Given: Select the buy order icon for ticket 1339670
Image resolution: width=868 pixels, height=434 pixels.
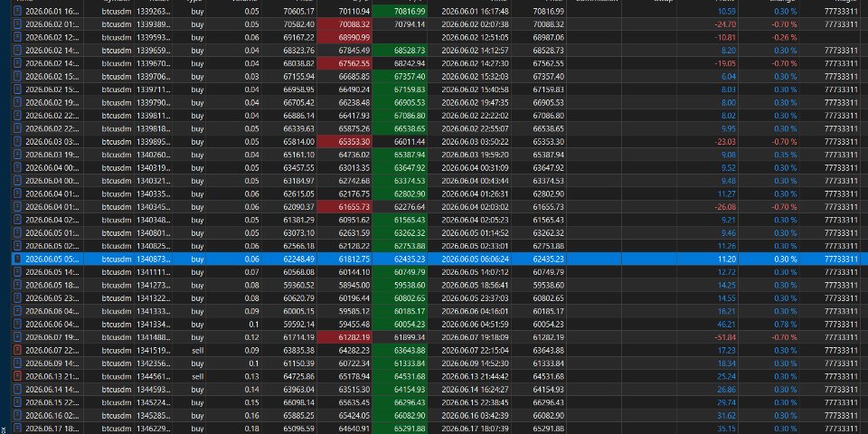Looking at the screenshot, I should (17, 63).
